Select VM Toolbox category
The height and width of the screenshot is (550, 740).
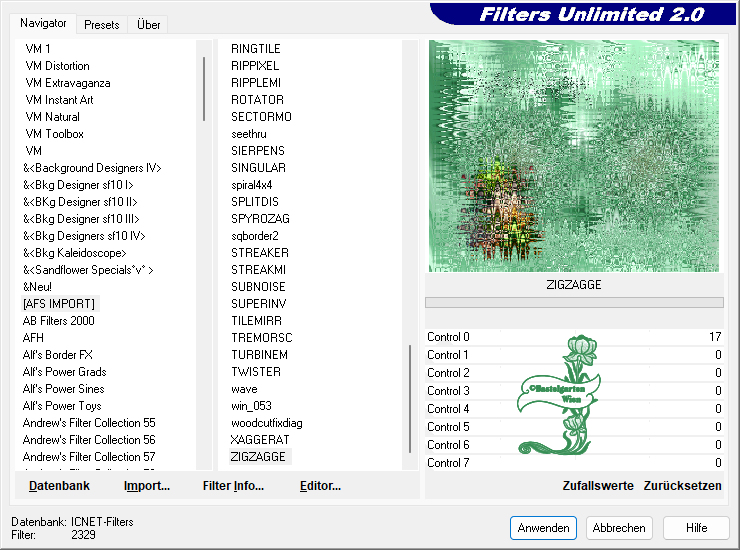pyautogui.click(x=54, y=134)
